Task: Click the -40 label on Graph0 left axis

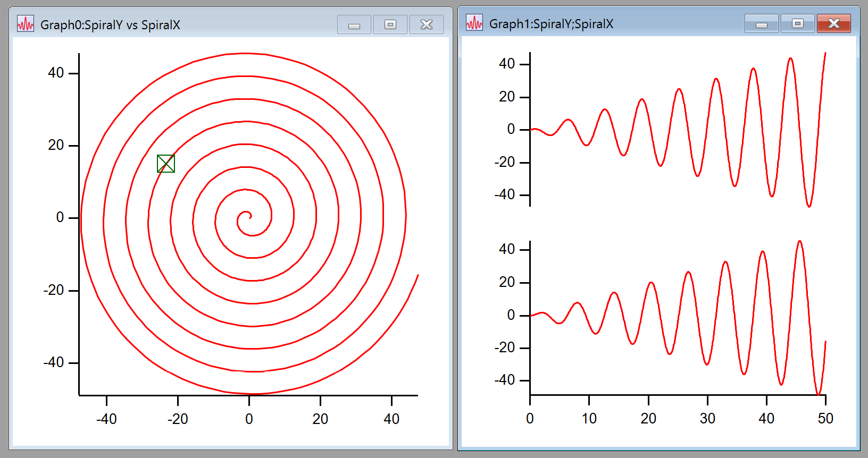Action: coord(54,362)
